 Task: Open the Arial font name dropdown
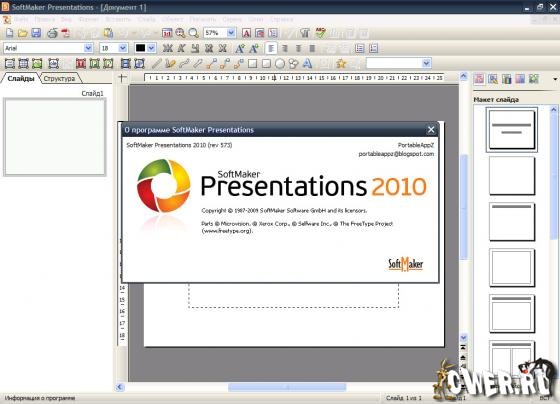pos(88,48)
